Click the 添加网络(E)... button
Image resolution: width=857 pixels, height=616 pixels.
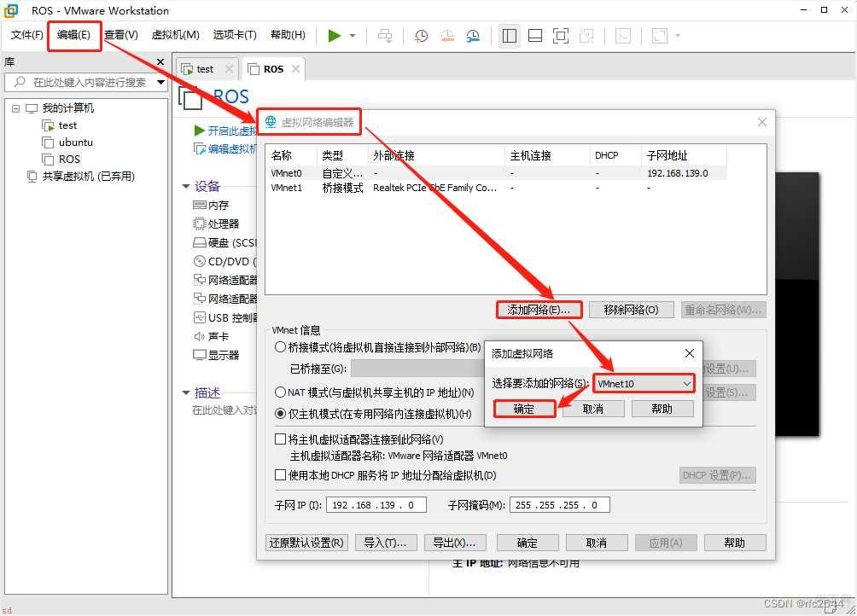[539, 310]
